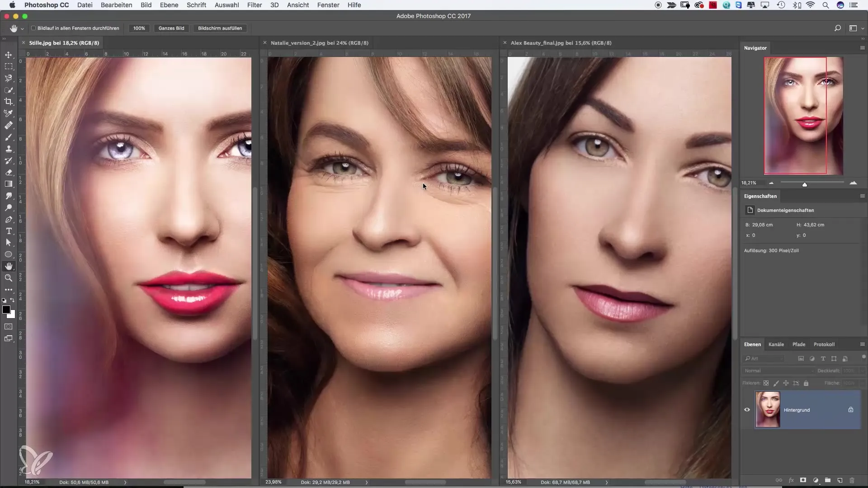The height and width of the screenshot is (488, 868).
Task: Expand Stille.jpg status bar info arrow
Action: pos(125,482)
